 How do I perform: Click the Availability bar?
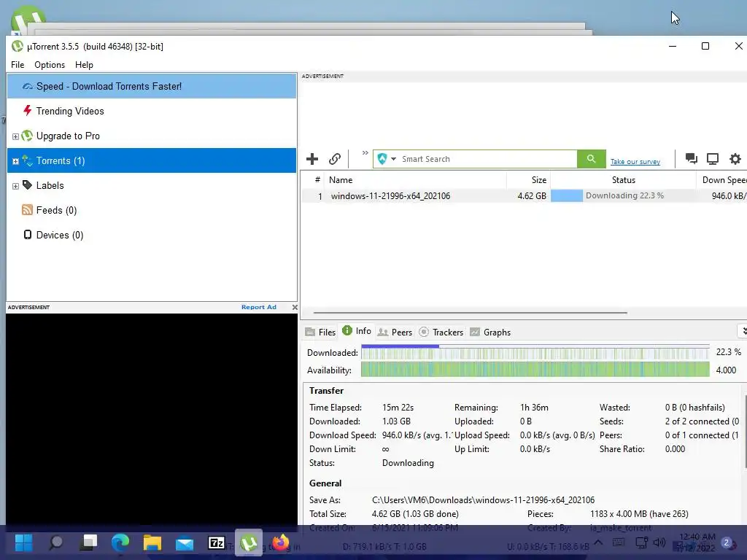coord(535,370)
